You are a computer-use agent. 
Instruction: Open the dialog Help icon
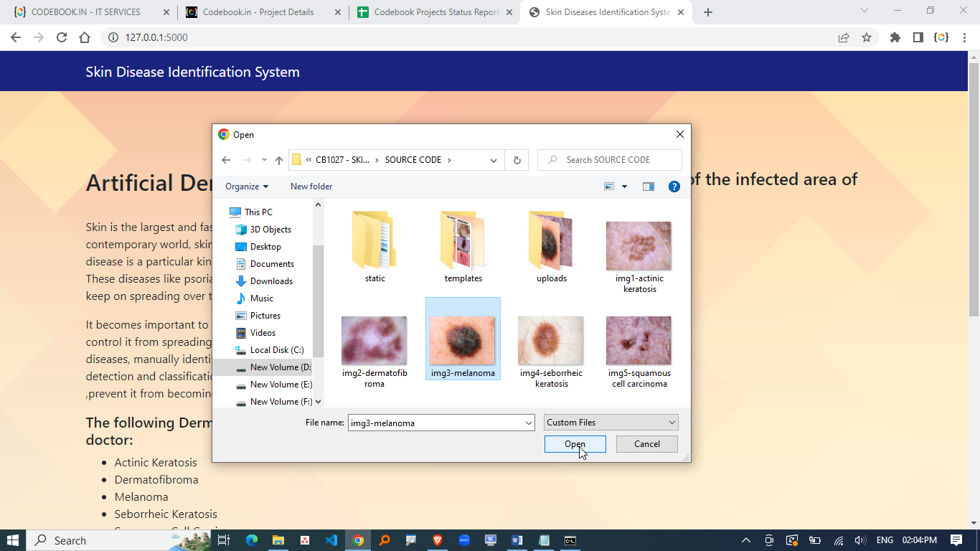(x=674, y=187)
